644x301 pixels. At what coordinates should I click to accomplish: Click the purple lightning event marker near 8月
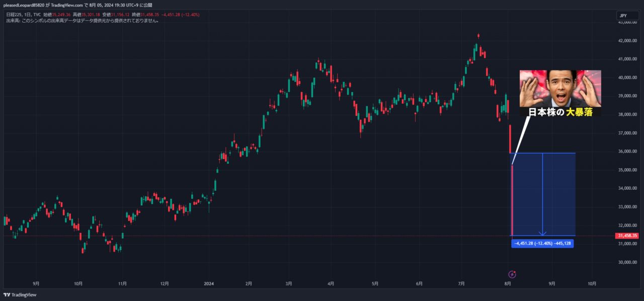point(512,273)
